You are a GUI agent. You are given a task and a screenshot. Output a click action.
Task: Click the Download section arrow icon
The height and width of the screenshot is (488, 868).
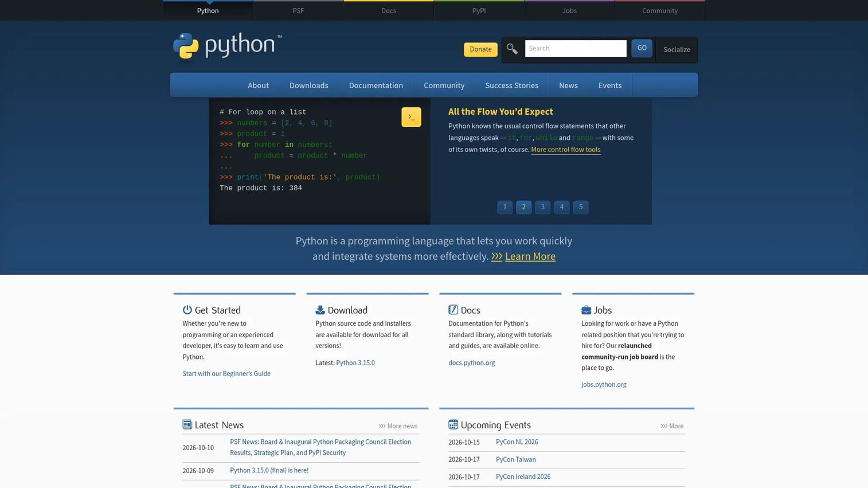pyautogui.click(x=320, y=310)
